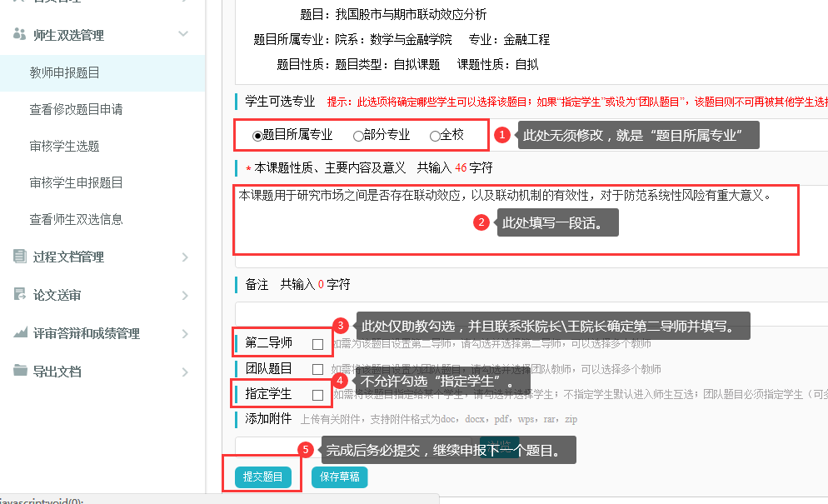Viewport: 828px width, 504px height.
Task: Click the 提交题目 button
Action: 262,477
